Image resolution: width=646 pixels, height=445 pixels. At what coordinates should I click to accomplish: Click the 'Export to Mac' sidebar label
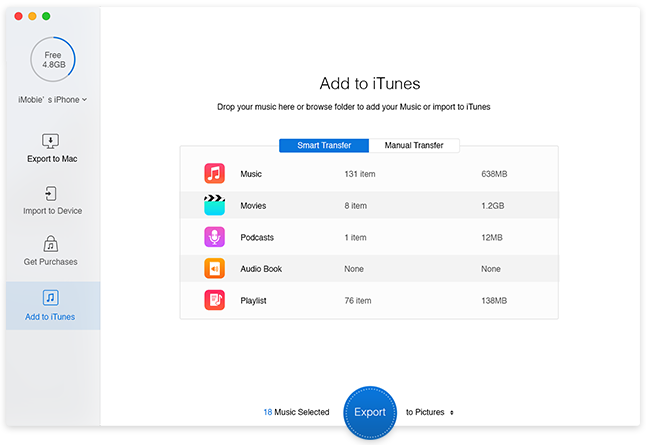pyautogui.click(x=52, y=159)
